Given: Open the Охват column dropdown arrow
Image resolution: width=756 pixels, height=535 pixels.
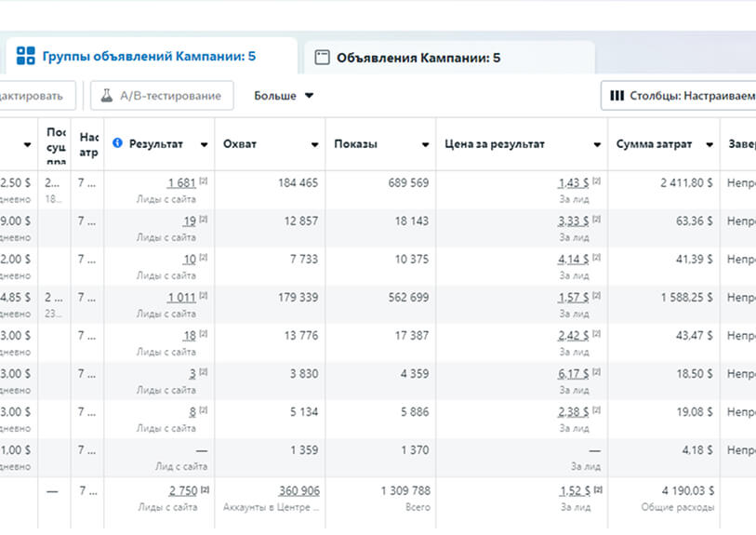Looking at the screenshot, I should coord(314,145).
